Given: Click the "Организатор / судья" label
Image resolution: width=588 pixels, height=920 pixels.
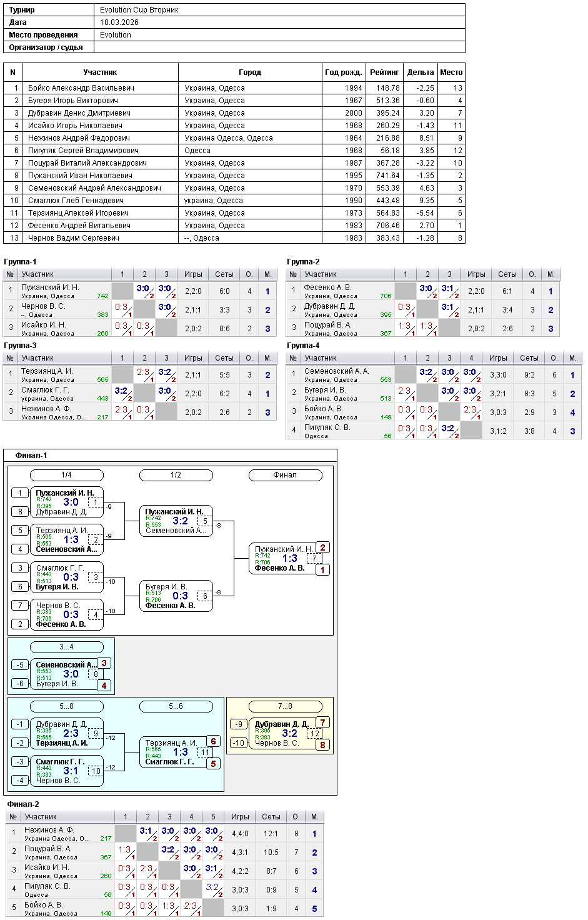Looking at the screenshot, I should (x=46, y=47).
